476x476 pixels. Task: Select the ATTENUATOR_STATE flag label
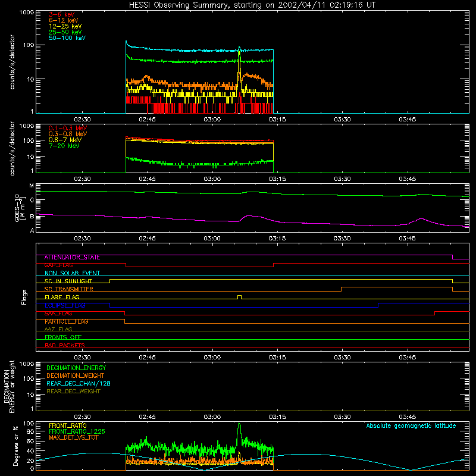72,258
